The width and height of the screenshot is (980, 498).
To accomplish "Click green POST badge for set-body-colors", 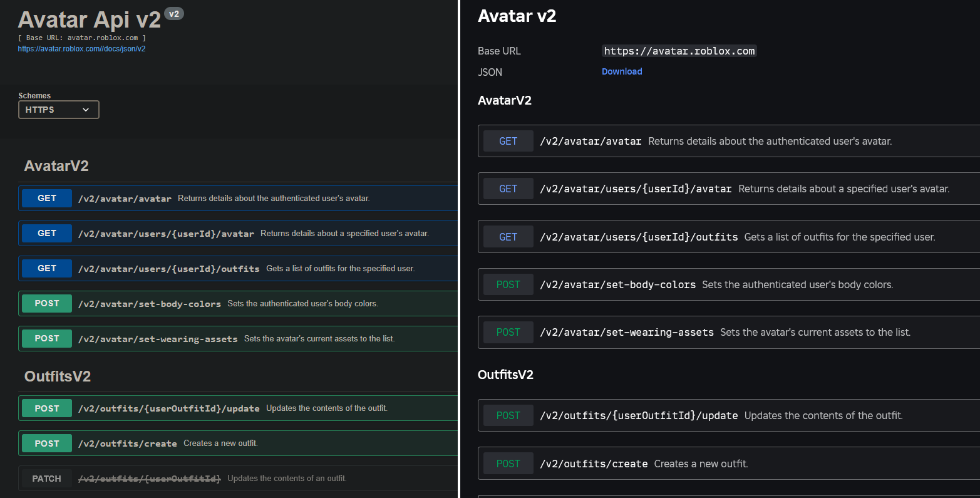I will click(47, 303).
